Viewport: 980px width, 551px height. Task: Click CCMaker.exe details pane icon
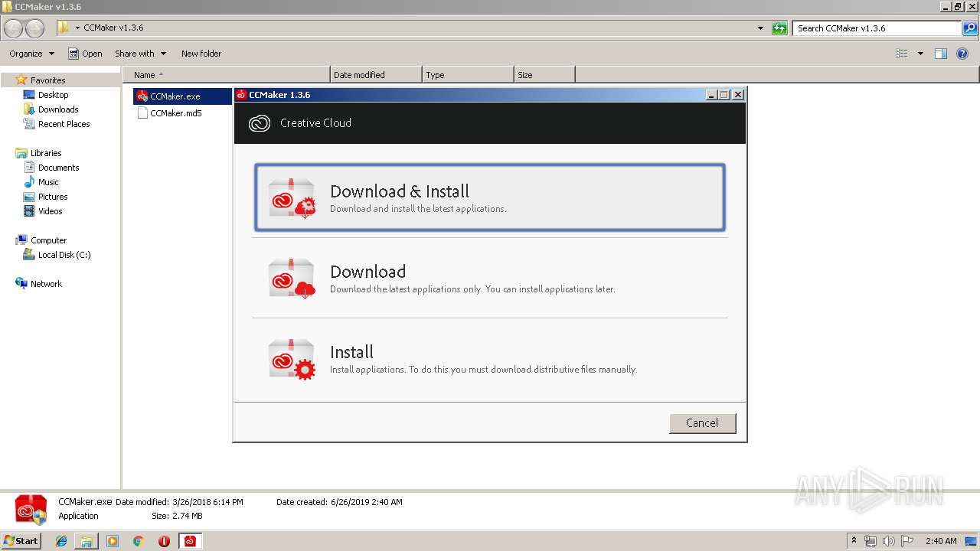click(31, 509)
